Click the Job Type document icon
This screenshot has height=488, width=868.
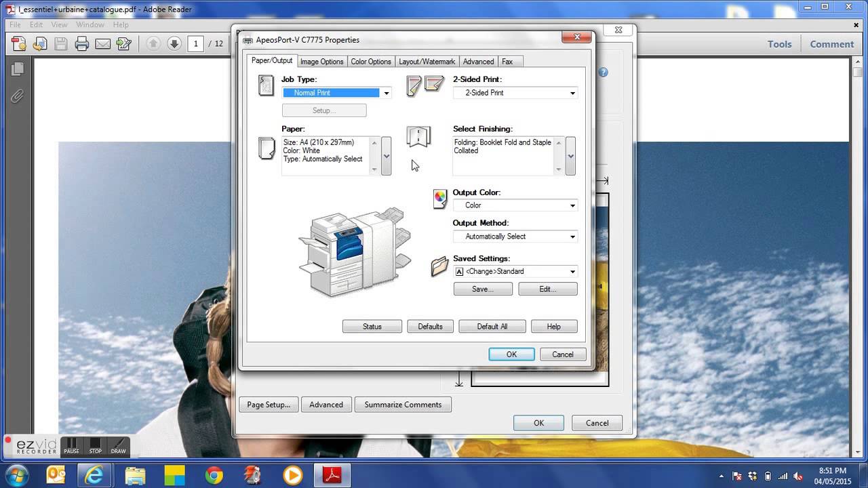pyautogui.click(x=266, y=85)
